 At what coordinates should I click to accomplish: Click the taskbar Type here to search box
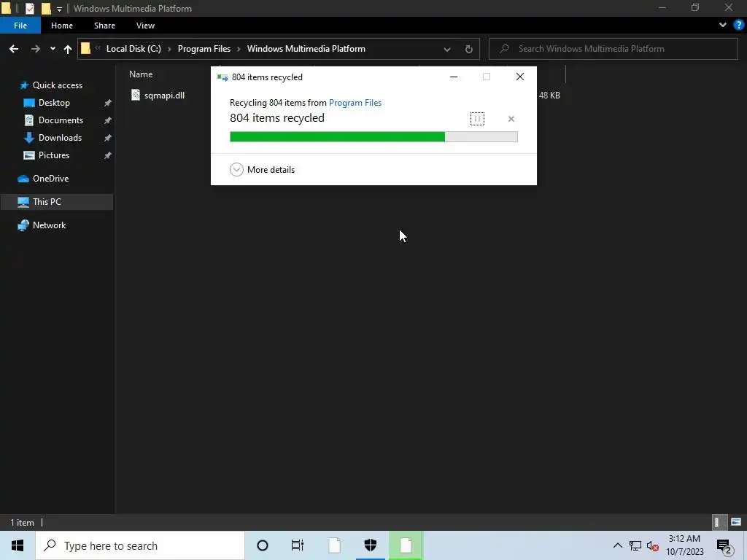click(x=140, y=545)
